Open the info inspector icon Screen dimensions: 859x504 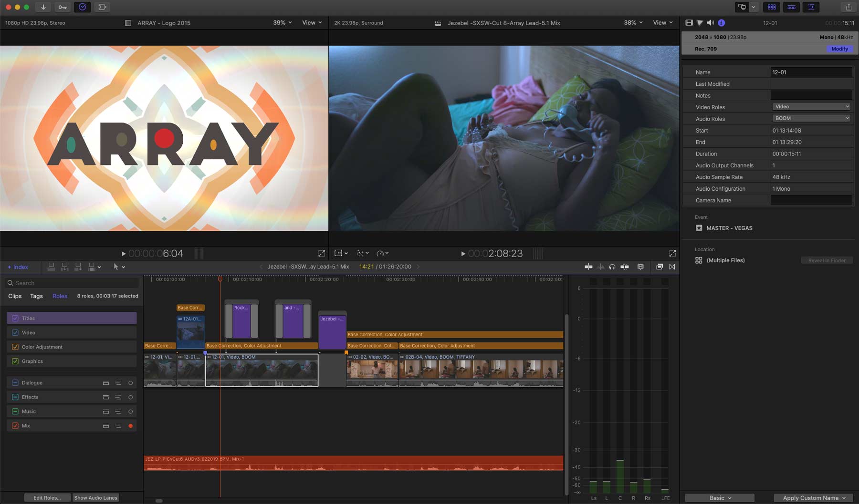(722, 23)
